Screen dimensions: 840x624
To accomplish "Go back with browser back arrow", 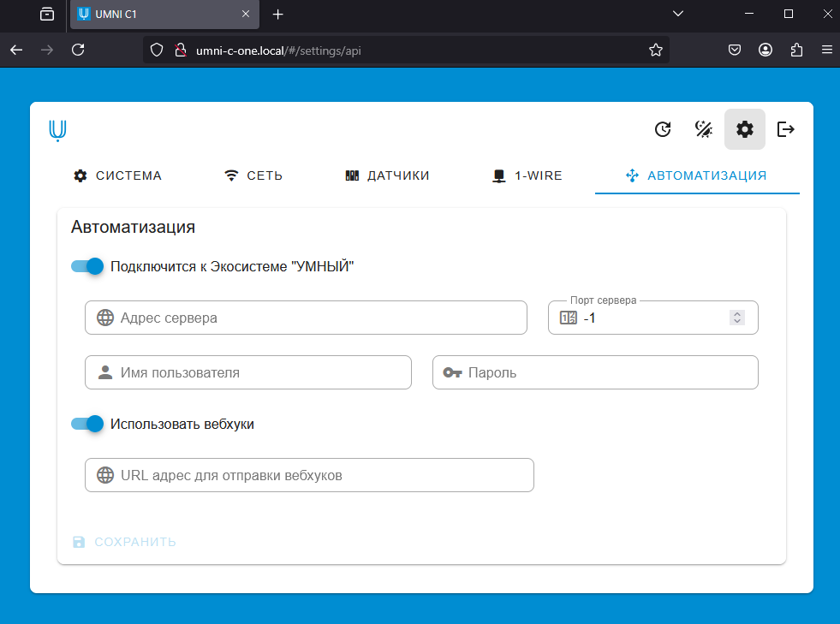I will [16, 51].
